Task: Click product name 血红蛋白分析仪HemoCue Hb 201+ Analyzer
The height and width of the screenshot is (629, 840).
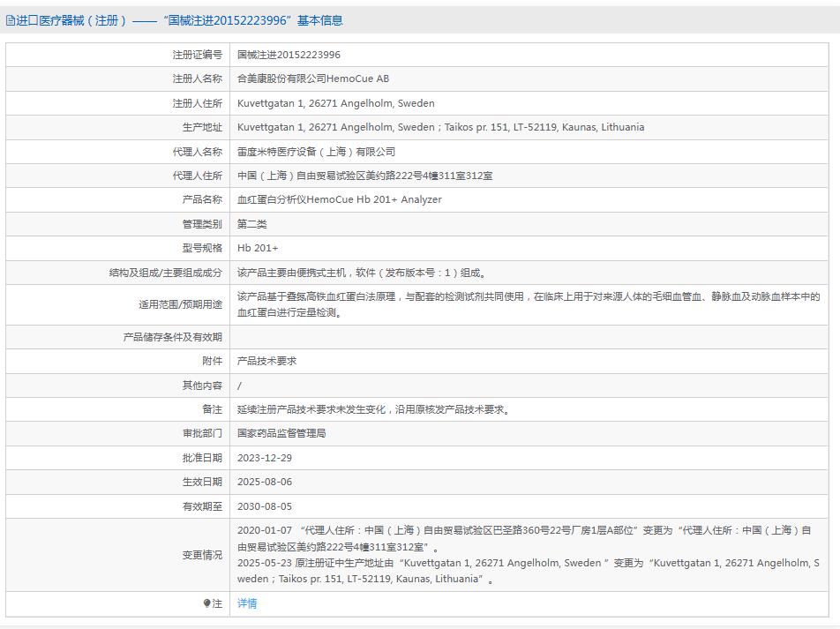Action: click(x=339, y=199)
